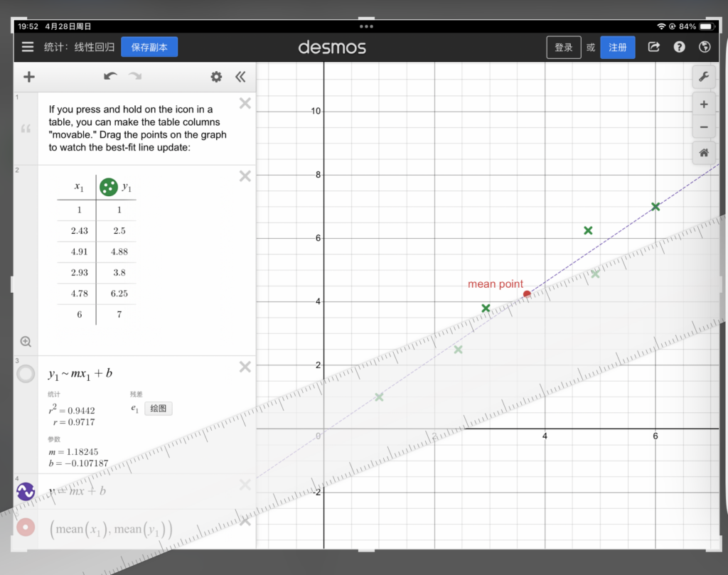Hide the y = mx + b line
Viewport: 728px width, 575px height.
point(26,491)
